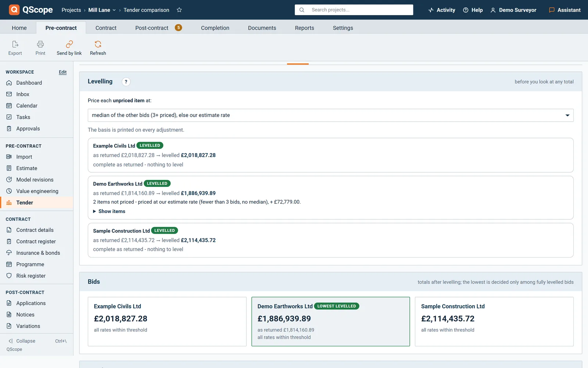Switch to the Settings tab
588x368 pixels.
[x=343, y=28]
